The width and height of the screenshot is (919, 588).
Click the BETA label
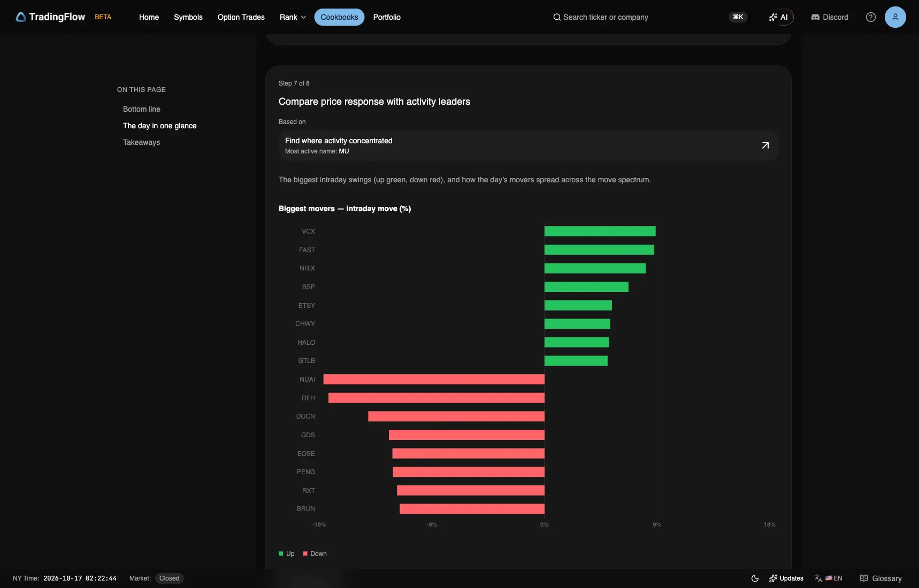103,17
